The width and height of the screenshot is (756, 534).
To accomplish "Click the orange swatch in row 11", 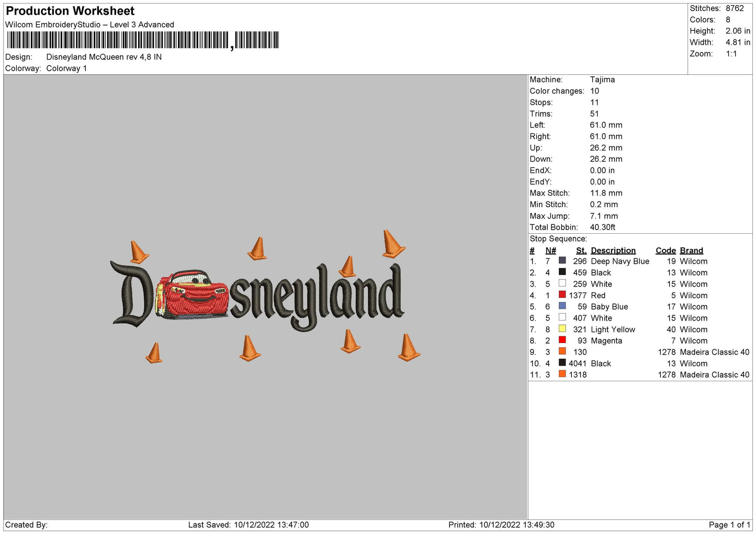I will [x=562, y=374].
